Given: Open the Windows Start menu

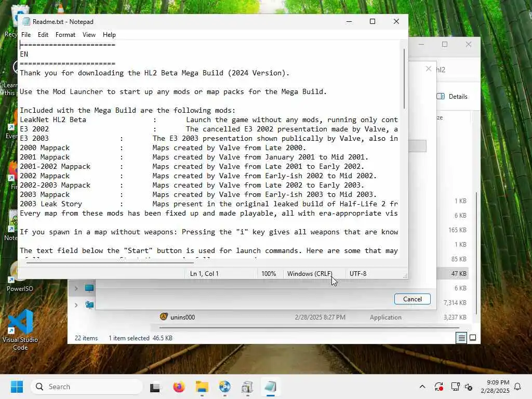Looking at the screenshot, I should (x=17, y=387).
